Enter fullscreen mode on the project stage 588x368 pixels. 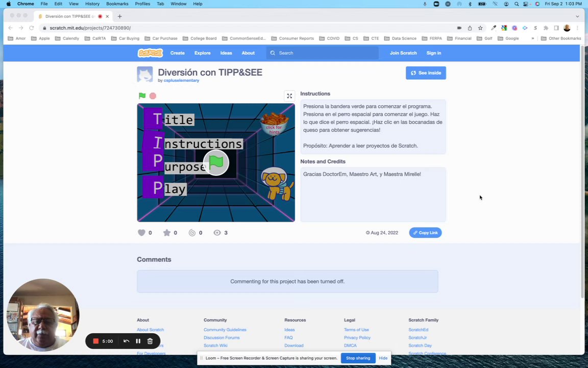point(289,96)
